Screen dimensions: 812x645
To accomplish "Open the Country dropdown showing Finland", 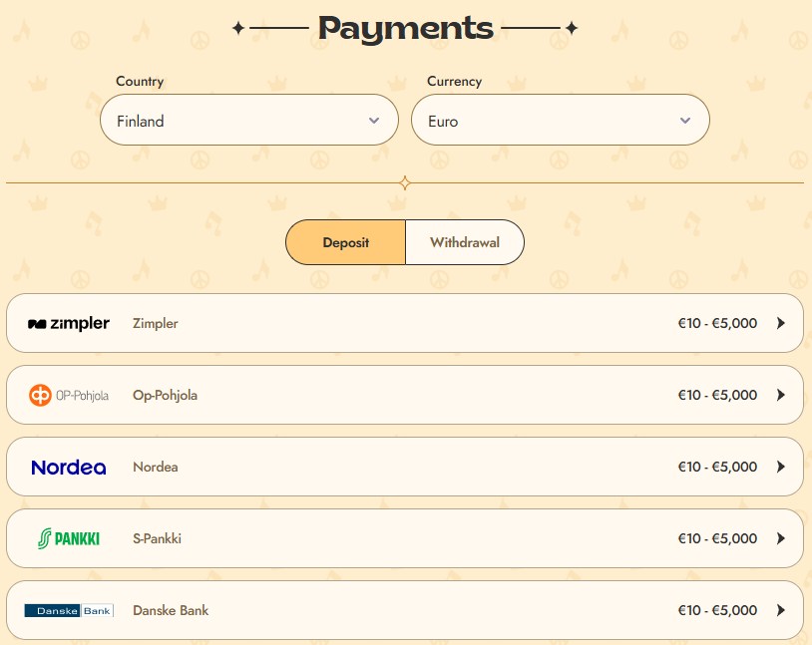I will [x=249, y=120].
